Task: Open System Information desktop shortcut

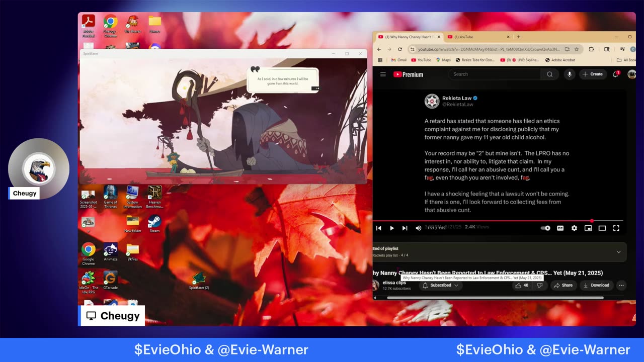Action: (x=132, y=197)
